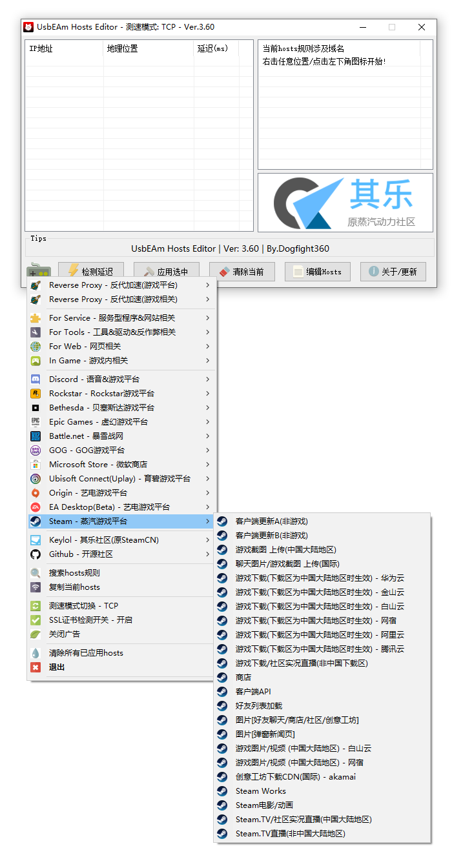The height and width of the screenshot is (868, 463).
Task: Click the Epic Games logo icon
Action: tap(36, 422)
